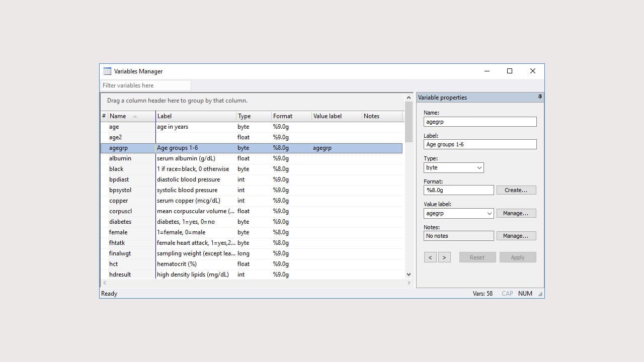The width and height of the screenshot is (644, 362).
Task: Click the next variable arrow button
Action: coord(445,257)
